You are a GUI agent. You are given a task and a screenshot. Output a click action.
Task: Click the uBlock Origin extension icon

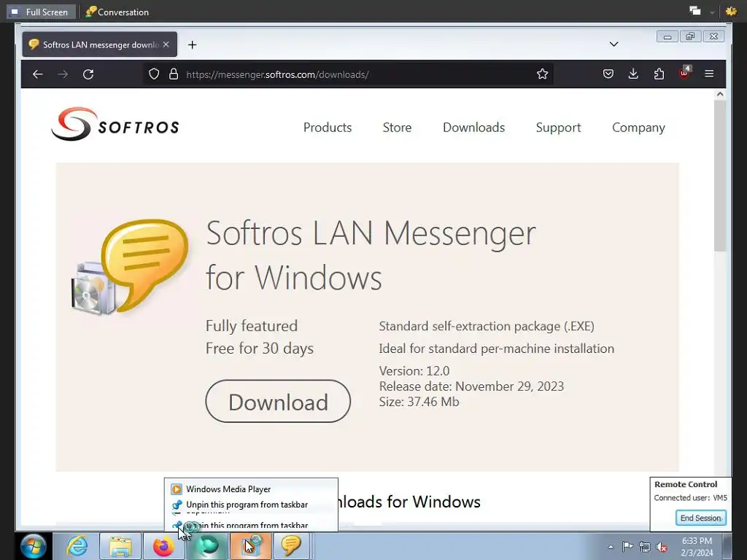(684, 73)
